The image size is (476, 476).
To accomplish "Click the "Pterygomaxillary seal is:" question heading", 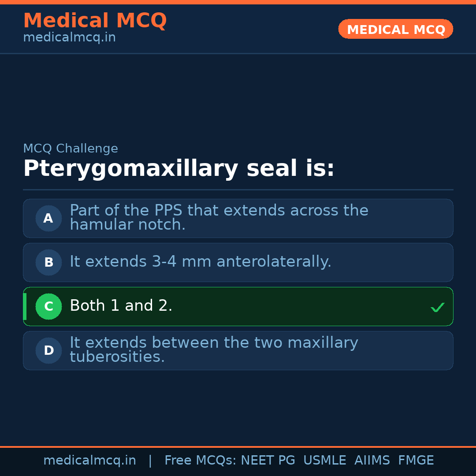I will [178, 169].
